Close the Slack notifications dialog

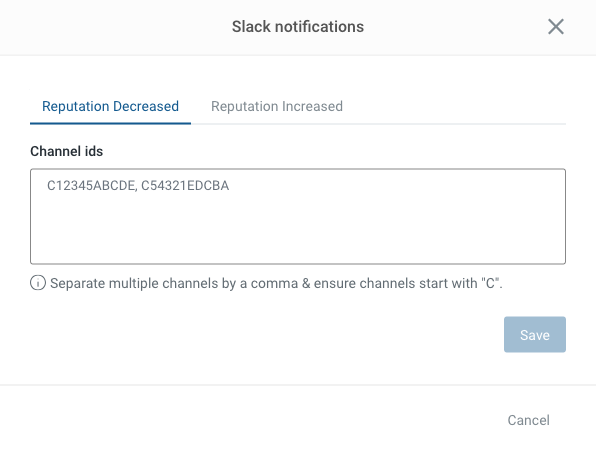click(x=556, y=27)
